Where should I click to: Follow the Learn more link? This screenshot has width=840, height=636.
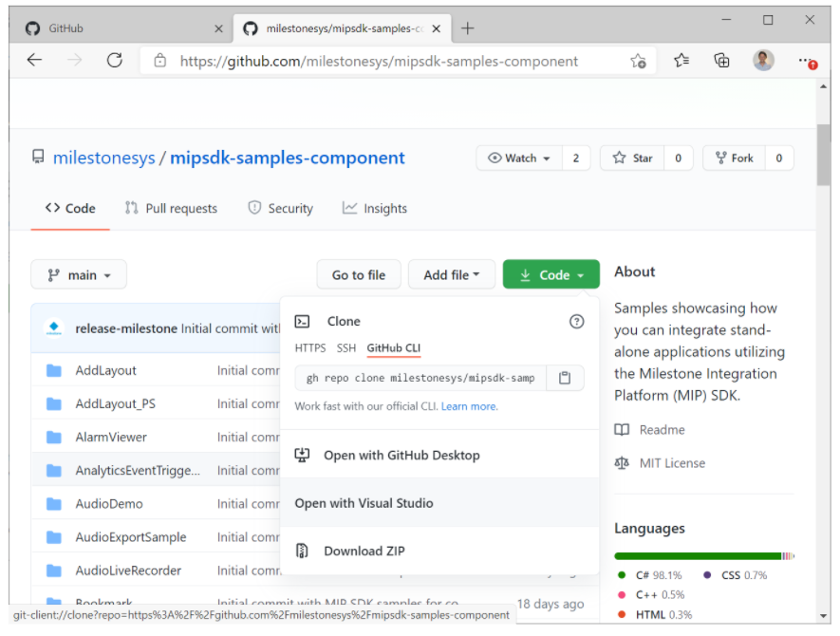(469, 406)
